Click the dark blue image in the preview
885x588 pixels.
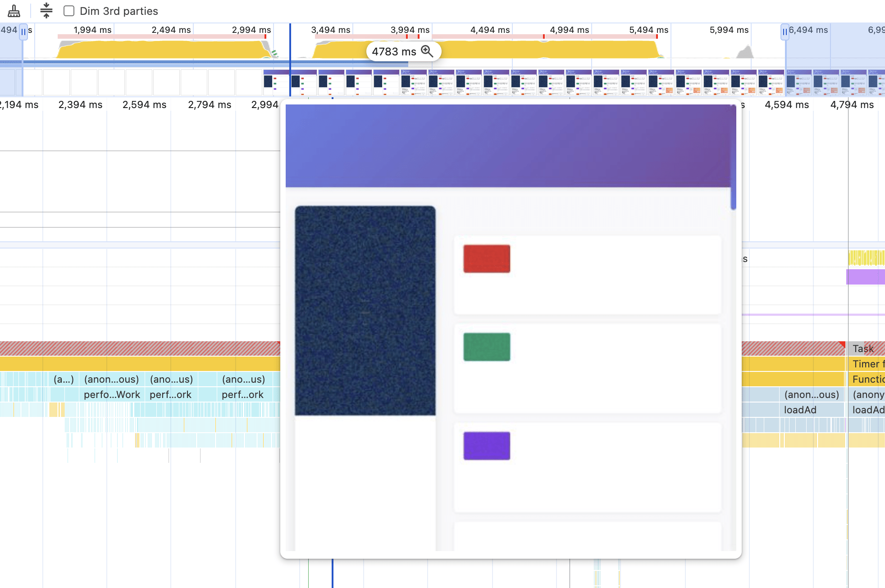tap(365, 311)
